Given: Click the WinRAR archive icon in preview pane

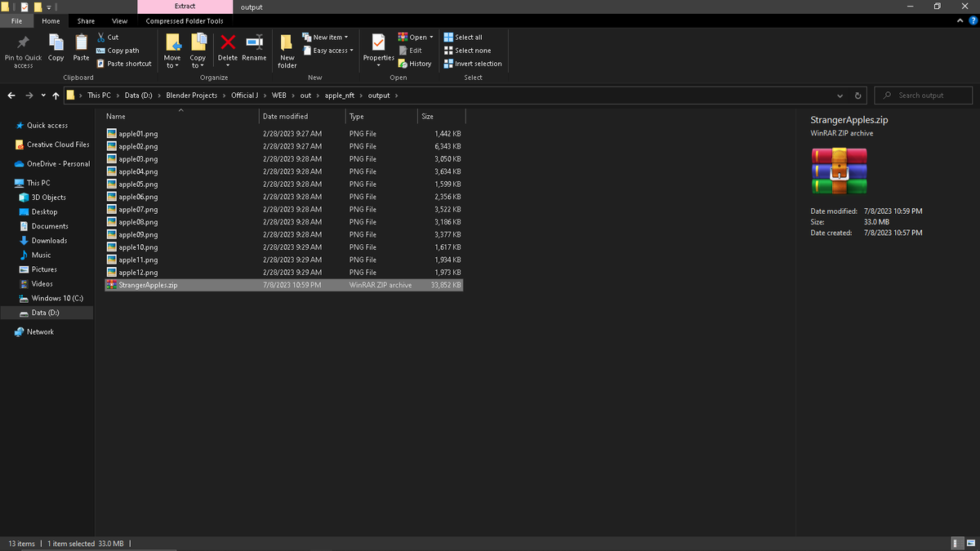Looking at the screenshot, I should 839,171.
